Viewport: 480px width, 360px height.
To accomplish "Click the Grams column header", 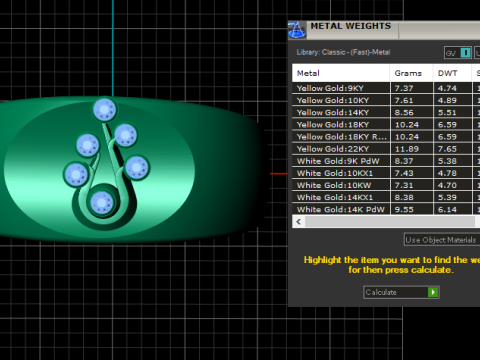I will (411, 73).
